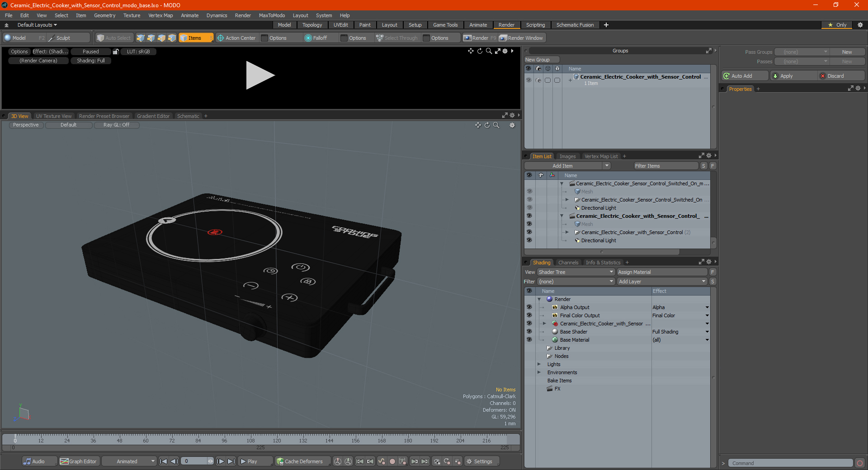Open Add Layer dropdown
The height and width of the screenshot is (470, 868).
(662, 282)
